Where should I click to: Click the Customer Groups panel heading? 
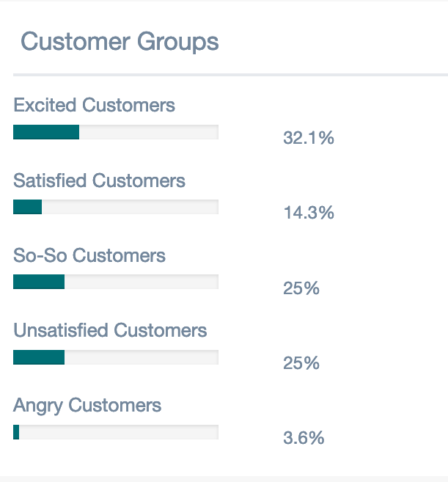120,41
